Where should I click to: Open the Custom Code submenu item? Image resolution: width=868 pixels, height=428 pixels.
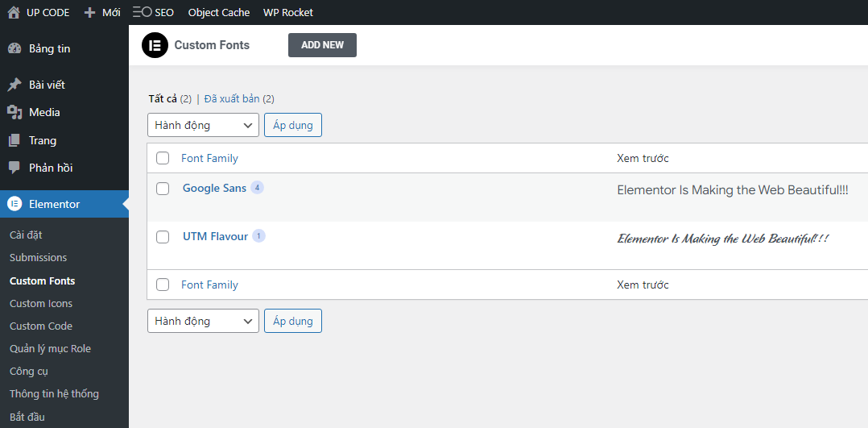coord(41,326)
